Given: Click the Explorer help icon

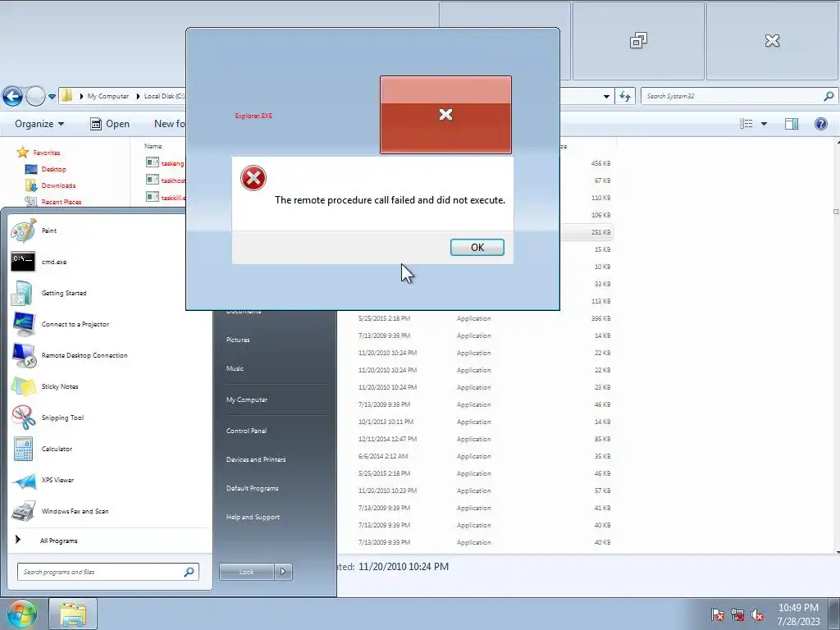Looking at the screenshot, I should [x=820, y=124].
